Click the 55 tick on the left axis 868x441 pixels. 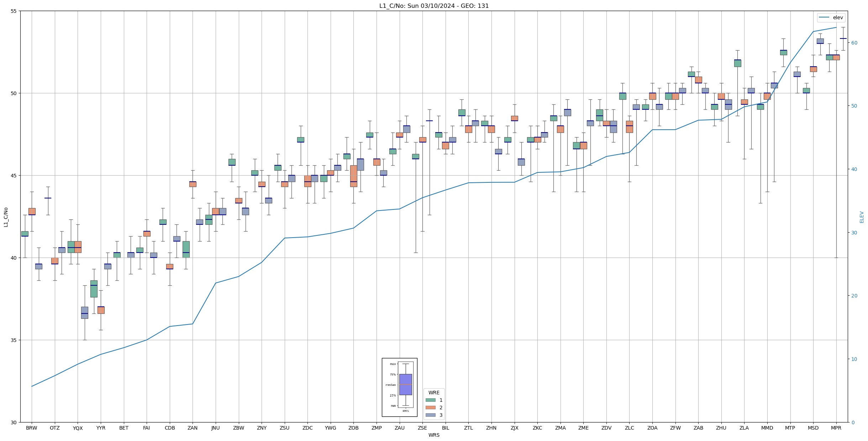[x=14, y=11]
